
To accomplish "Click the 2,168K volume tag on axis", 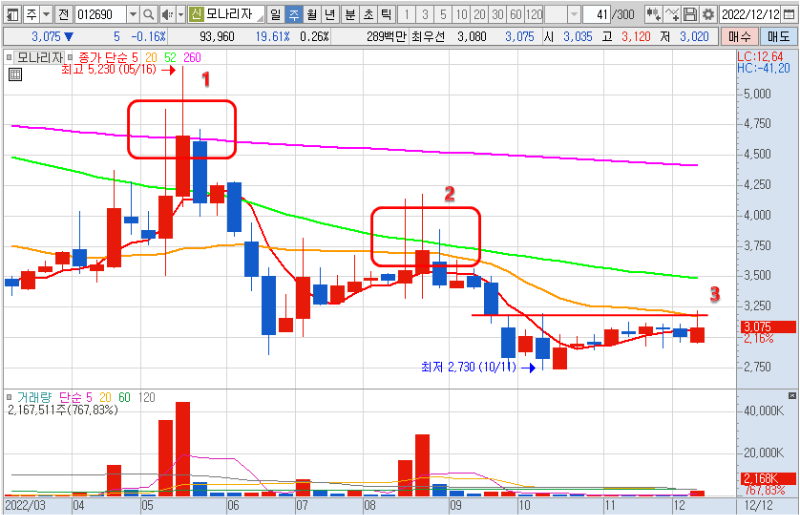I will tap(767, 478).
